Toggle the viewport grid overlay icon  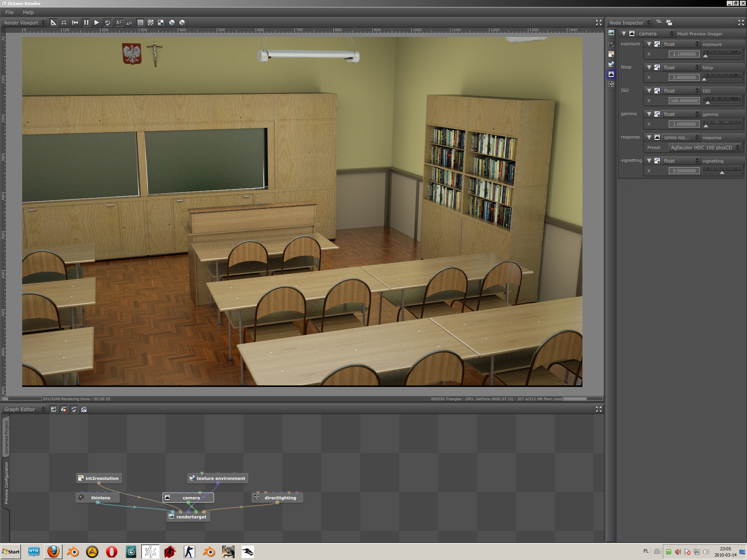click(x=64, y=23)
